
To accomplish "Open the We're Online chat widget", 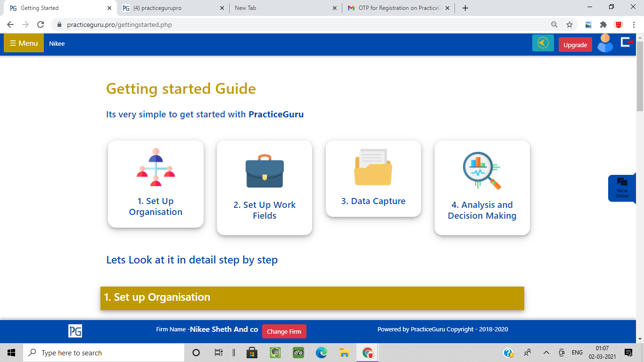I will point(622,188).
